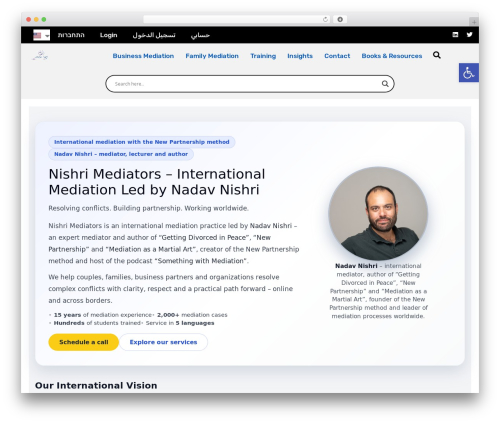Open the Insights menu item

pos(300,56)
